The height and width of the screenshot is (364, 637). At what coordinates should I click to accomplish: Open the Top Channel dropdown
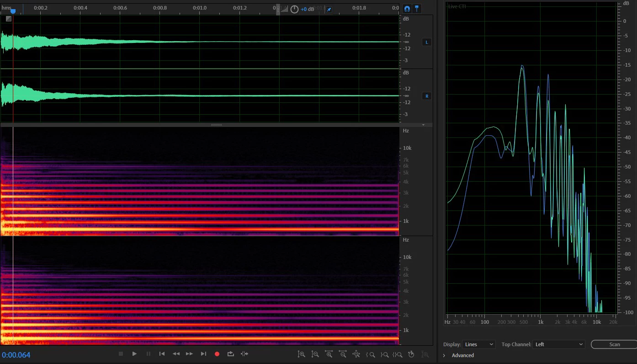[559, 344]
